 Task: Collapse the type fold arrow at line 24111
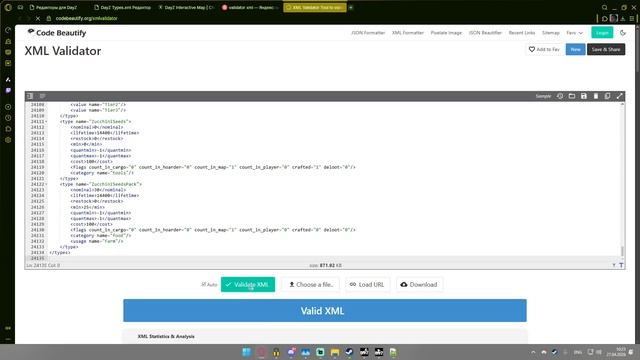coord(46,122)
